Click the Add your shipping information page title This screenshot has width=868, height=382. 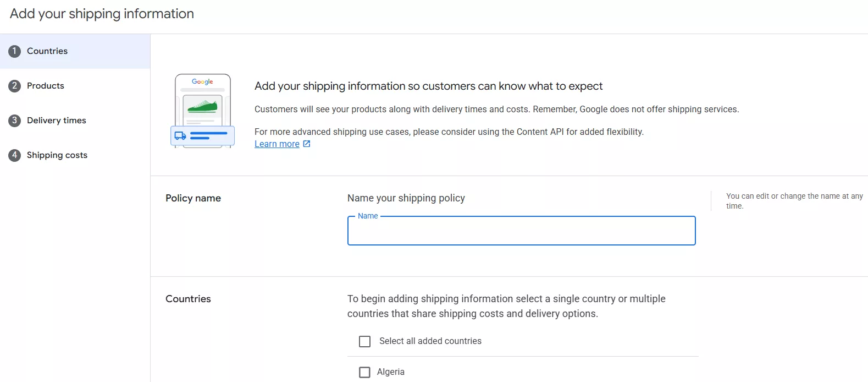click(102, 14)
